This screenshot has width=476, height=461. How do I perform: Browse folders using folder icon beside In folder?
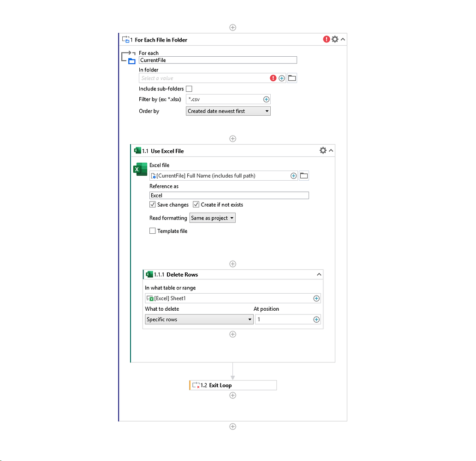292,77
